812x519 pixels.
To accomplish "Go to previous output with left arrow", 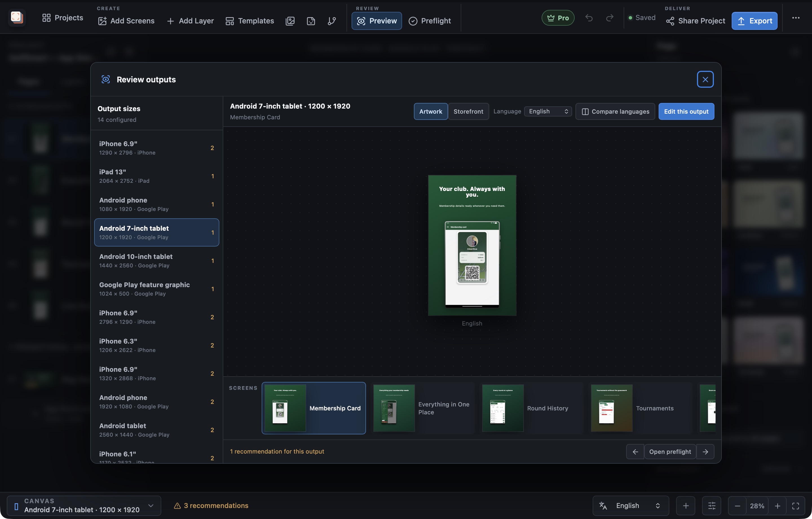I will (635, 452).
